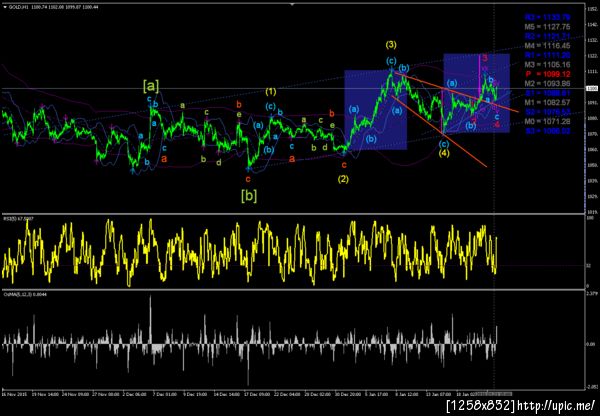Click the yellow (1) wave label

point(271,92)
